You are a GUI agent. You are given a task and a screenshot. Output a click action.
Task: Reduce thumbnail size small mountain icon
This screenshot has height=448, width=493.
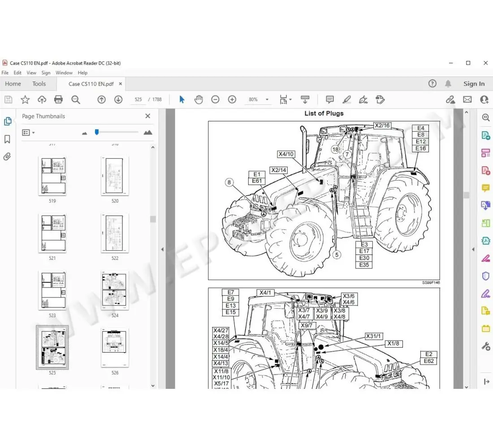85,134
